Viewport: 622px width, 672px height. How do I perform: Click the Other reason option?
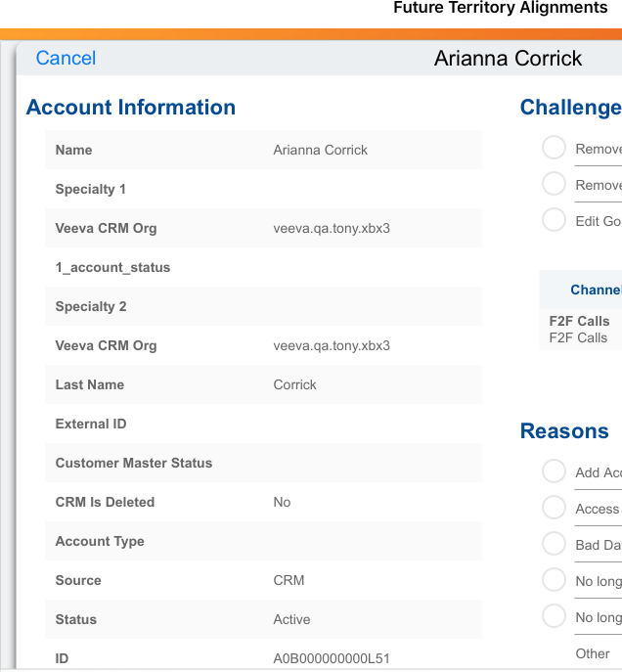coord(593,652)
